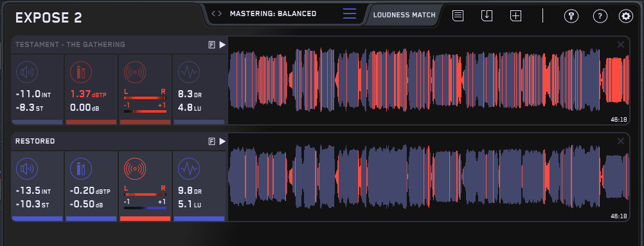Open the notes list icon in header
This screenshot has width=644, height=246.
tap(458, 16)
